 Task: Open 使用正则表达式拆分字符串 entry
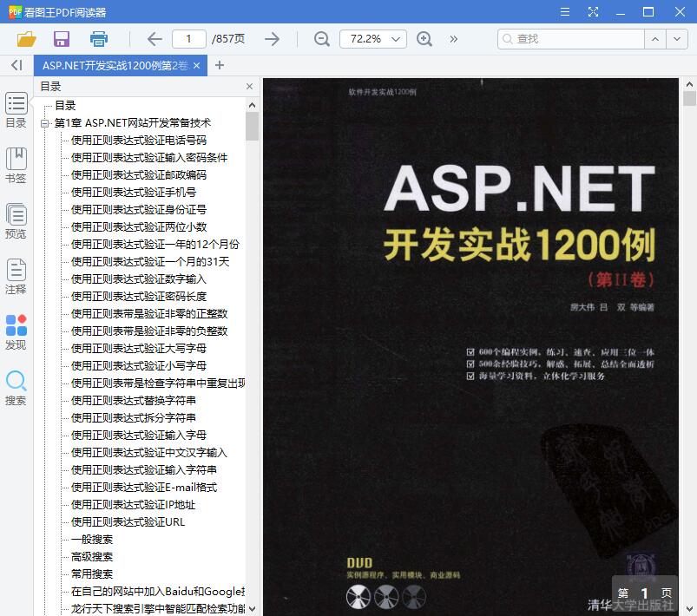[134, 418]
